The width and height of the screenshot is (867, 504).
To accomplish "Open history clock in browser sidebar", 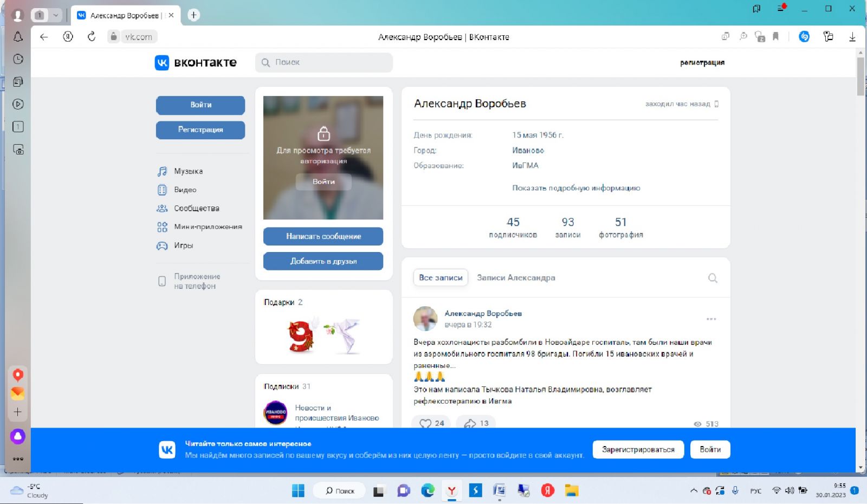I will tap(18, 59).
